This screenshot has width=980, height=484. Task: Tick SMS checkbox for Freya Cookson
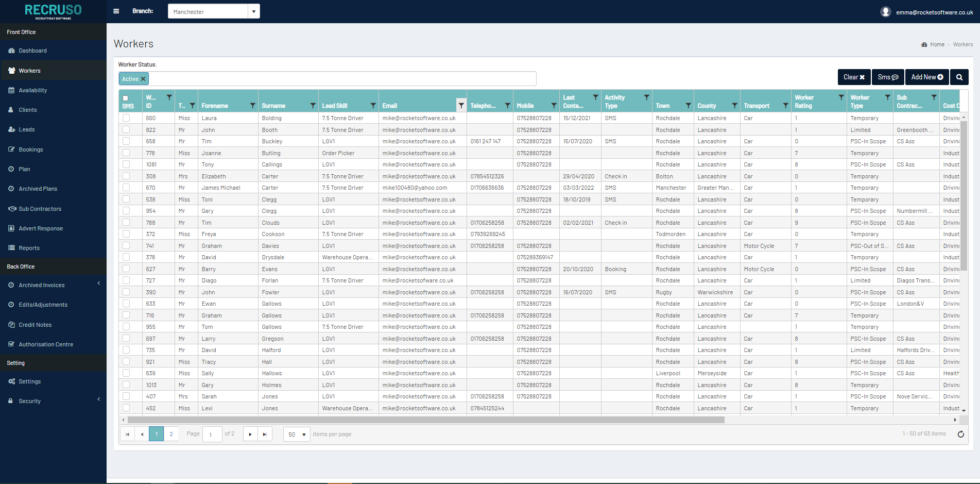[126, 234]
